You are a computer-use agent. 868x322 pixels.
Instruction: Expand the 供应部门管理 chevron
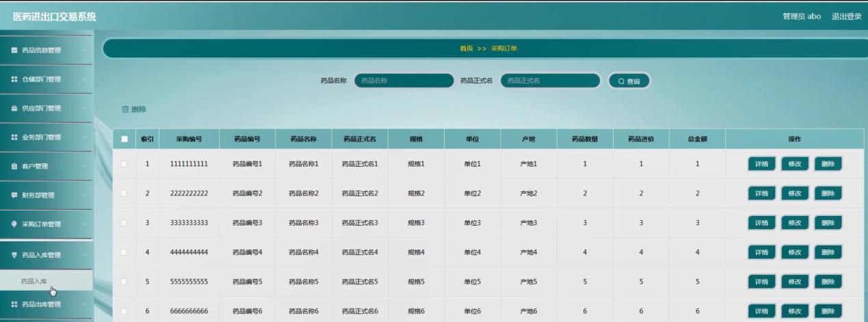[x=84, y=108]
